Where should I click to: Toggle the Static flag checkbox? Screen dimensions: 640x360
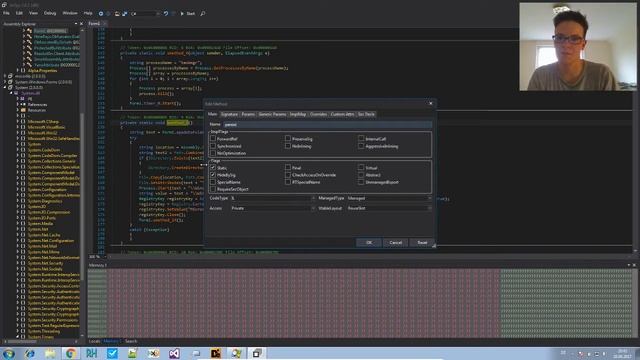point(213,168)
